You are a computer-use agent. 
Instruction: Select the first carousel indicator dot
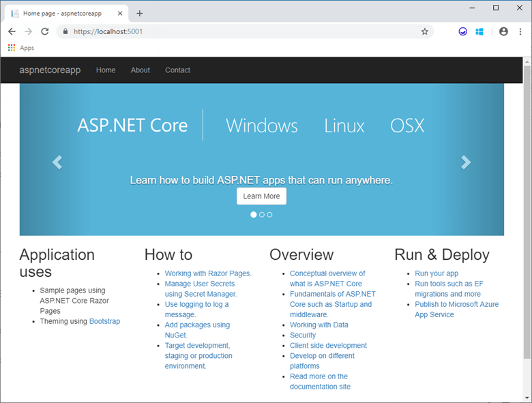pos(254,214)
